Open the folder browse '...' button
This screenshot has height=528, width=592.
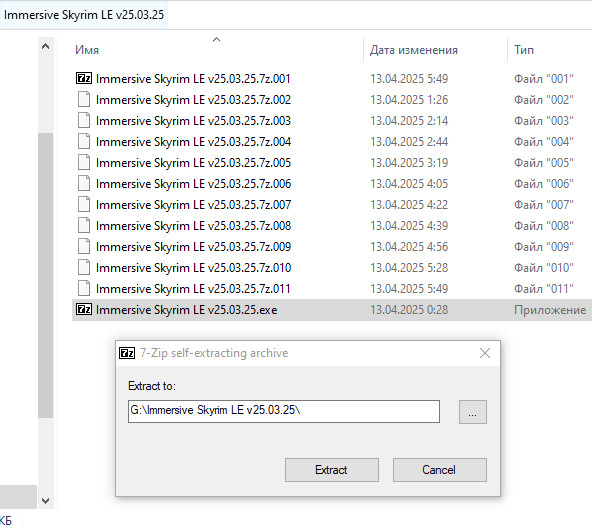(x=473, y=412)
